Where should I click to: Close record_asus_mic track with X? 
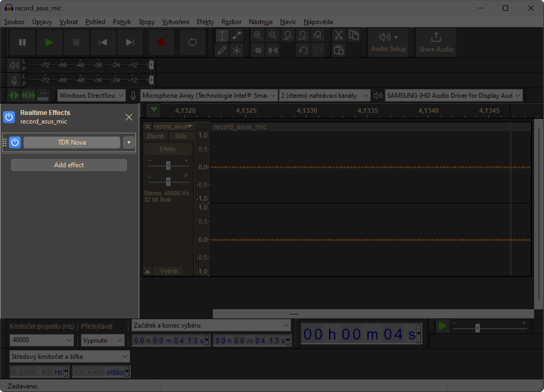click(148, 127)
